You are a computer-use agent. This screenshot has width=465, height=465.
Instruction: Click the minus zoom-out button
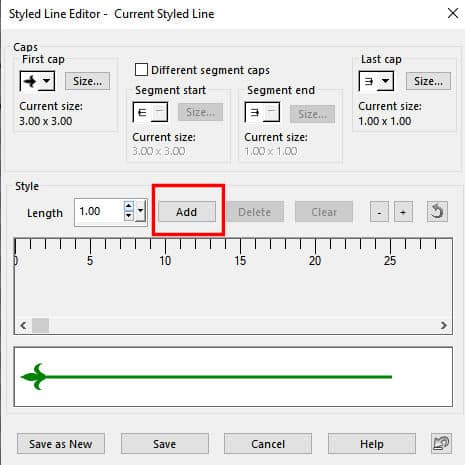[379, 212]
